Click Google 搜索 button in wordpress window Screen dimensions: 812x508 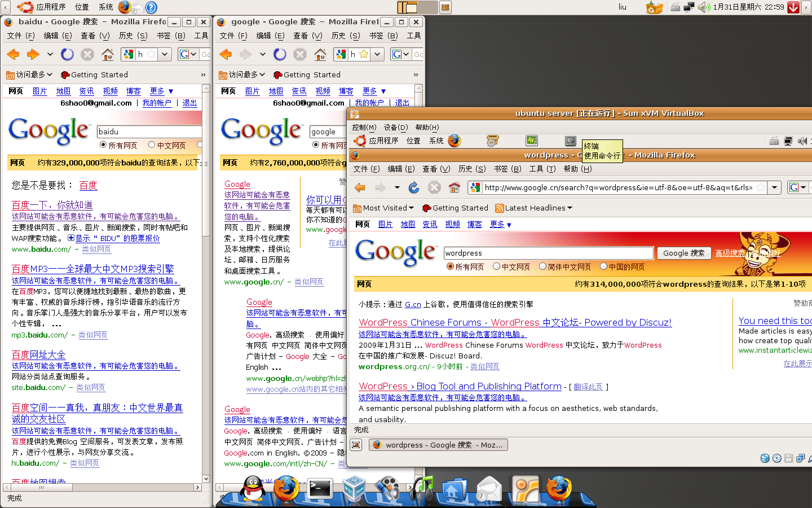point(683,253)
